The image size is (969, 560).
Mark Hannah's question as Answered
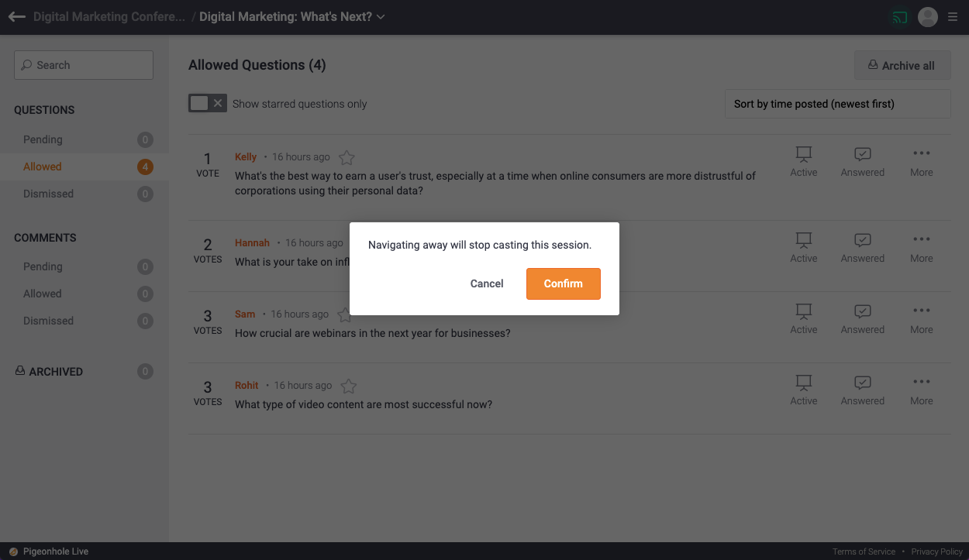click(x=862, y=247)
